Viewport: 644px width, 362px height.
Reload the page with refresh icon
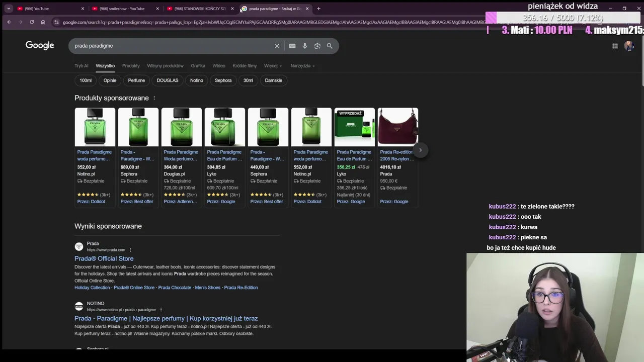[x=32, y=22]
